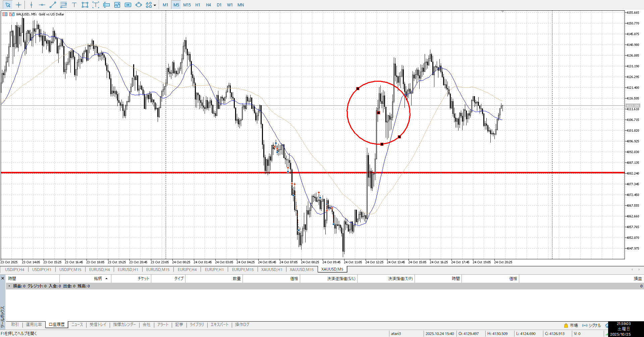Activate the crosshair tool
Viewport: 644px width, 337px height.
point(18,5)
